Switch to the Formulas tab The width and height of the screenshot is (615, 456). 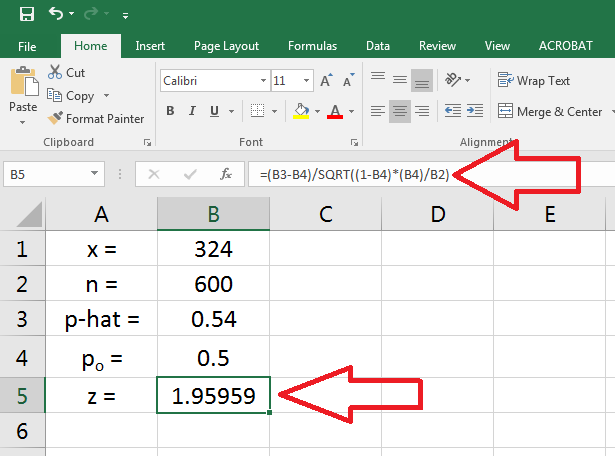[312, 46]
